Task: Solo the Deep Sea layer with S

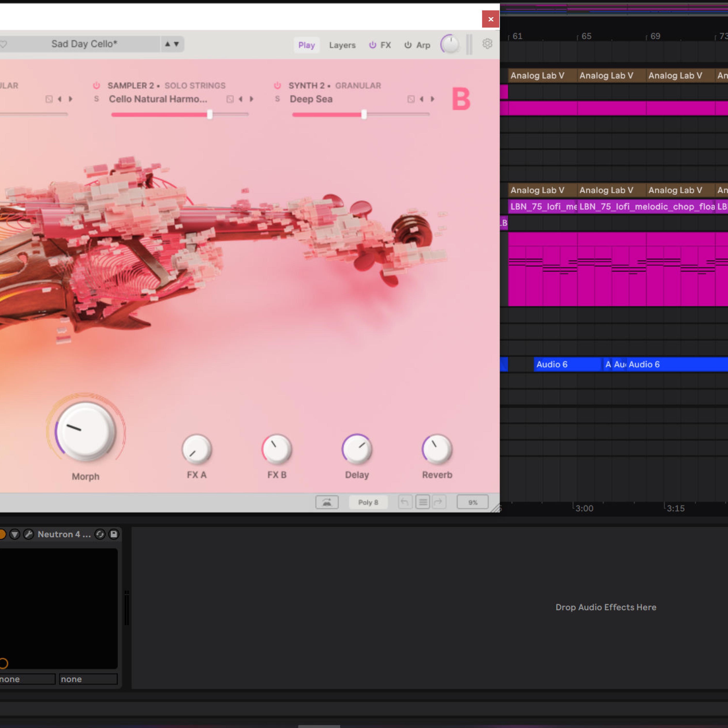Action: click(x=277, y=99)
